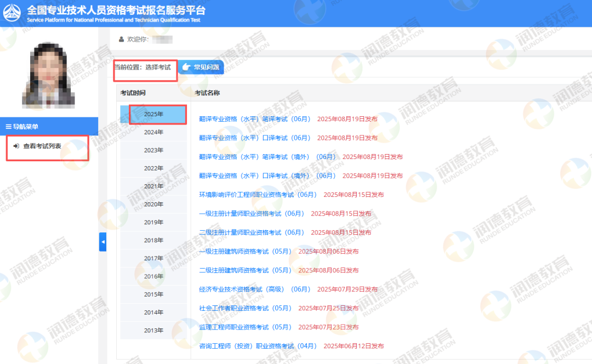Click the CPTA logo in header
Image resolution: width=592 pixels, height=364 pixels.
[x=12, y=12]
